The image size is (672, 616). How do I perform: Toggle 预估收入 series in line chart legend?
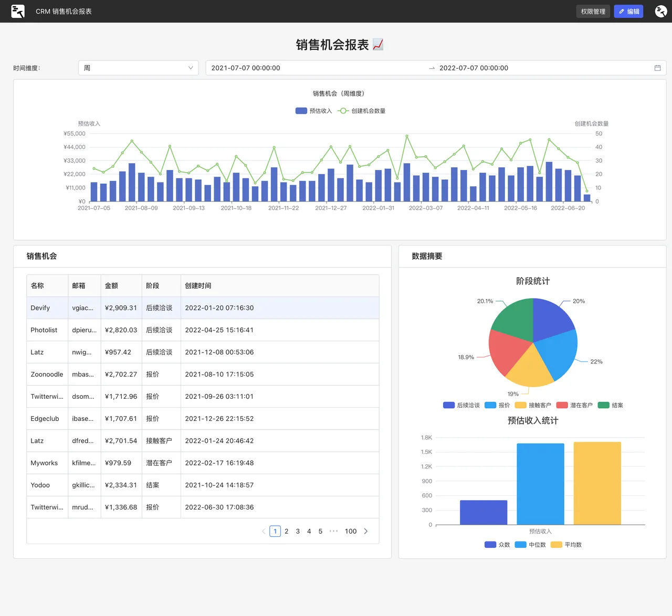coord(313,111)
